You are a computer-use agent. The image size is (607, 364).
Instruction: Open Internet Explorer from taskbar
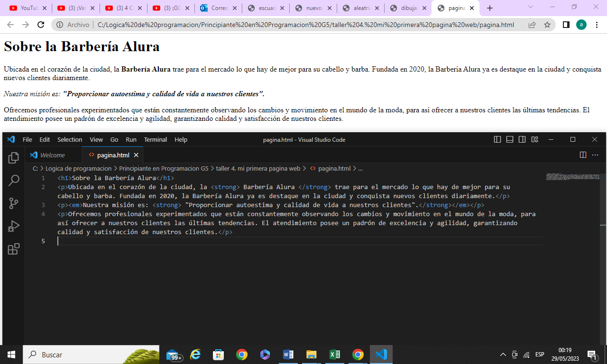[195, 355]
